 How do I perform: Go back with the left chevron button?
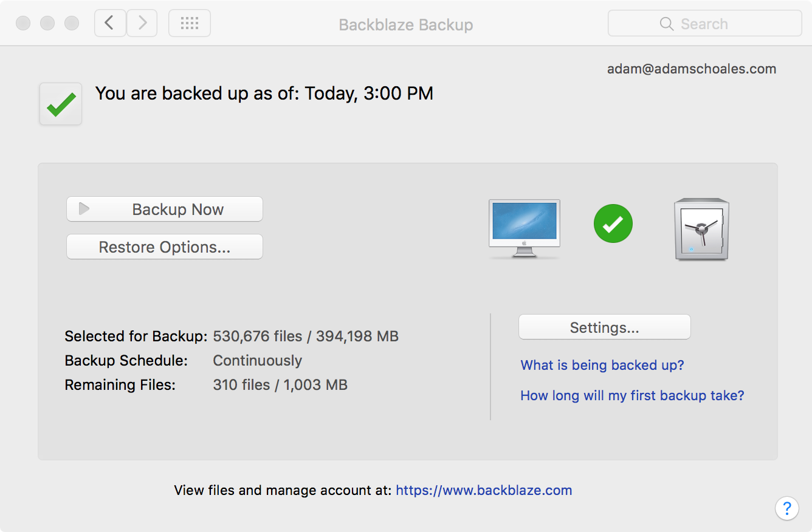(110, 23)
